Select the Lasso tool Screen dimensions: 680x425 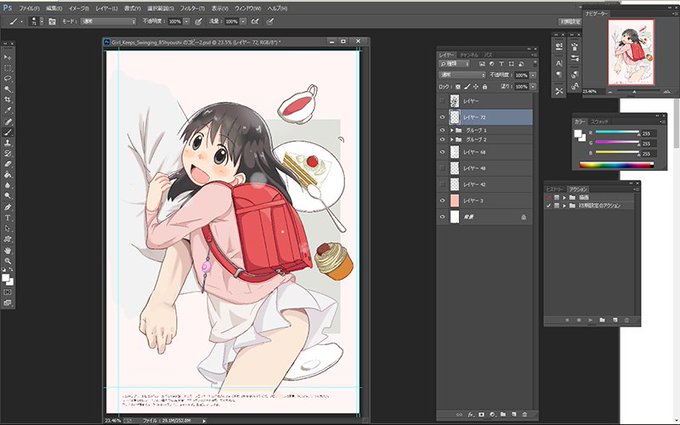pyautogui.click(x=7, y=78)
